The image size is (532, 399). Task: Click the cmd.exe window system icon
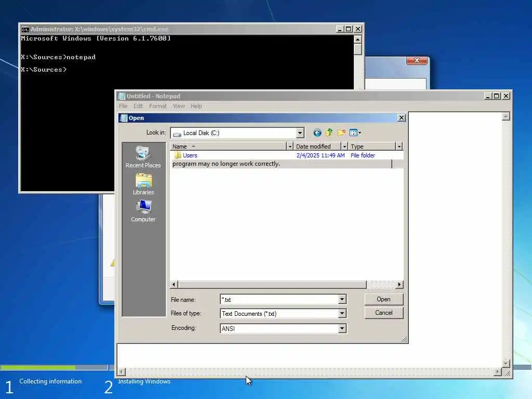pyautogui.click(x=25, y=29)
